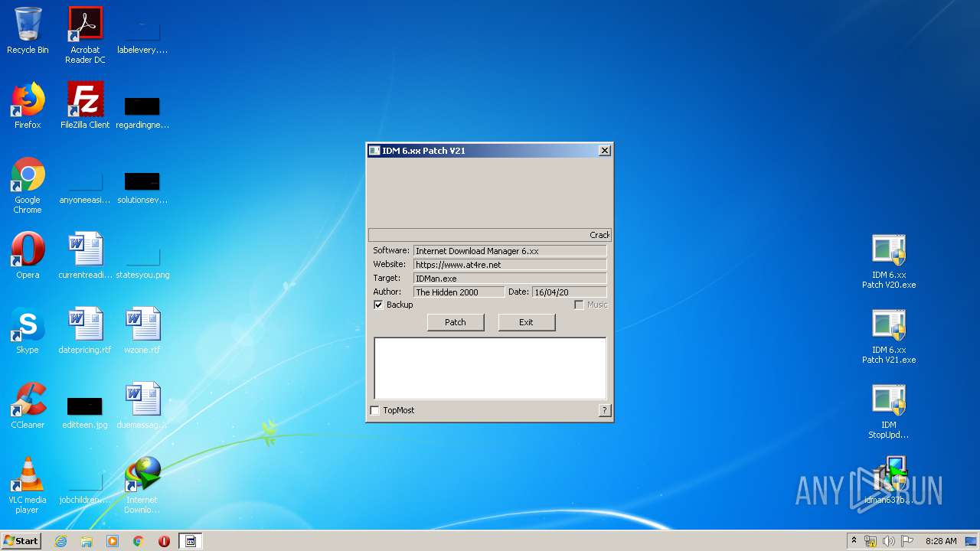Image resolution: width=980 pixels, height=551 pixels.
Task: Select datepricing.rtf file icon
Action: [x=85, y=331]
